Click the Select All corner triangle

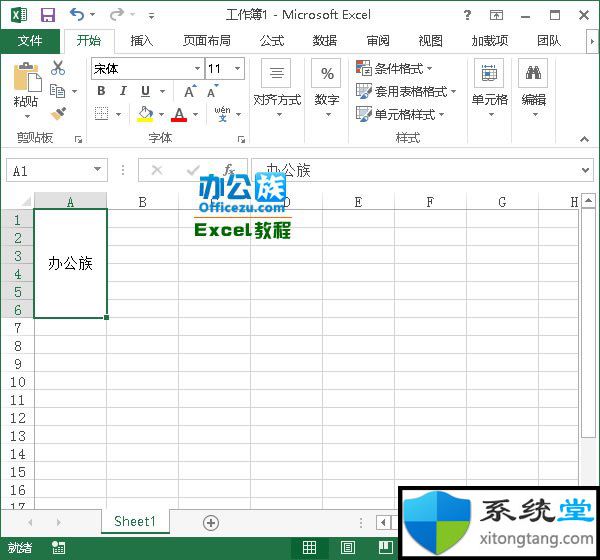[x=26, y=201]
